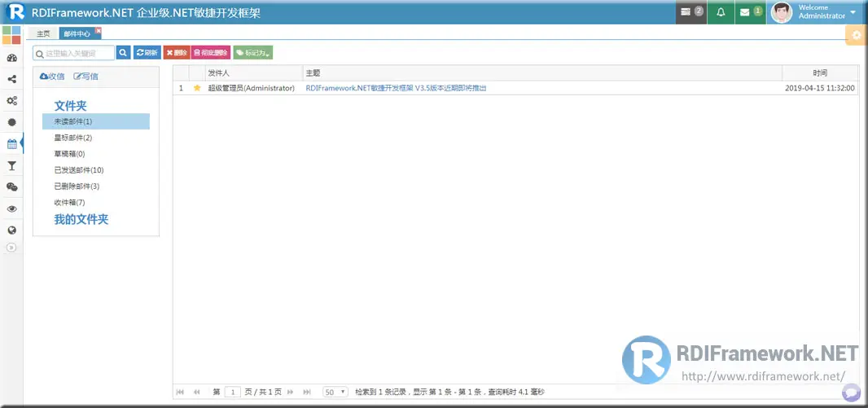Go to previous page with pager icon
Viewport: 868px width, 408px height.
(196, 392)
